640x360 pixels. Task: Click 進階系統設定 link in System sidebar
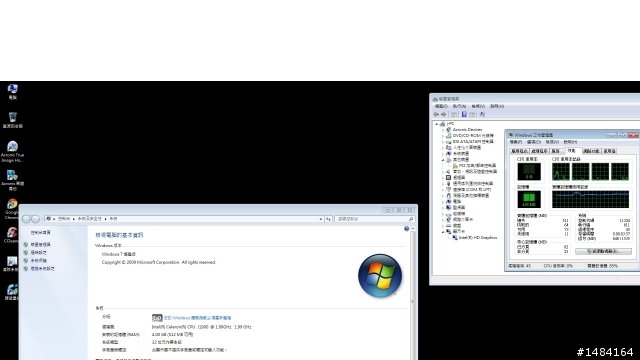tap(42, 269)
